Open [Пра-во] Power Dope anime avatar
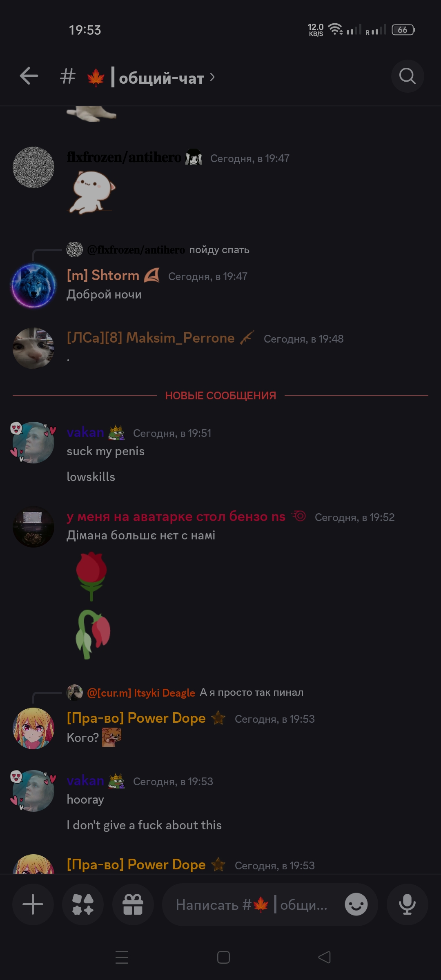The height and width of the screenshot is (980, 441). (33, 728)
